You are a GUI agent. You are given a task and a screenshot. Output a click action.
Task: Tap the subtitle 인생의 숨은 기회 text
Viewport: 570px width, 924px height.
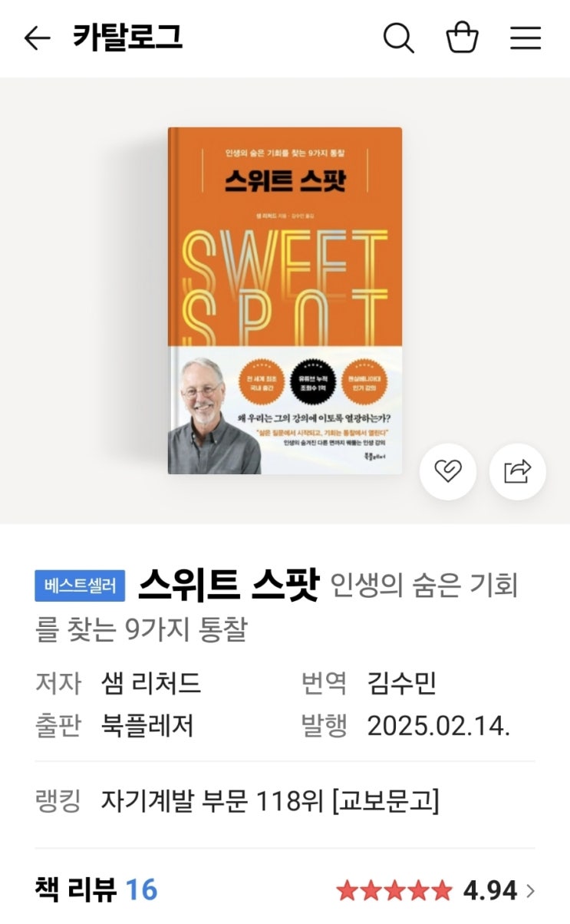click(424, 586)
